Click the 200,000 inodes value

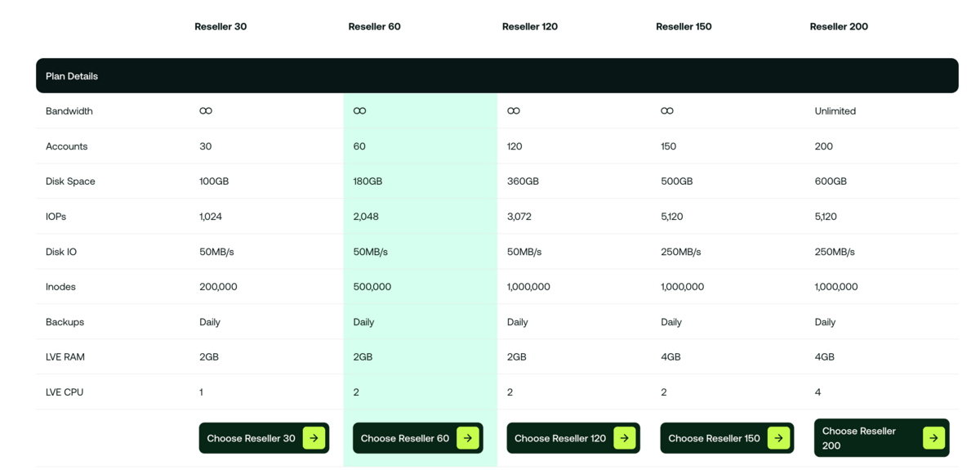coord(218,287)
